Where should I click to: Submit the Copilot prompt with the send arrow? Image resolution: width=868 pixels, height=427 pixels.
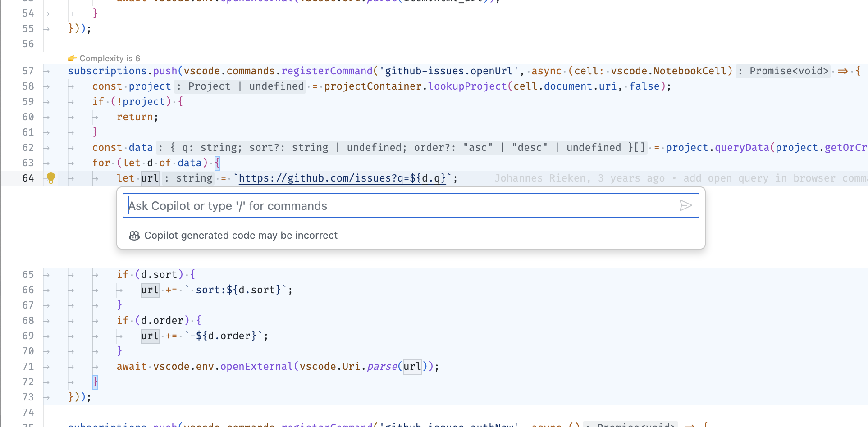point(685,205)
